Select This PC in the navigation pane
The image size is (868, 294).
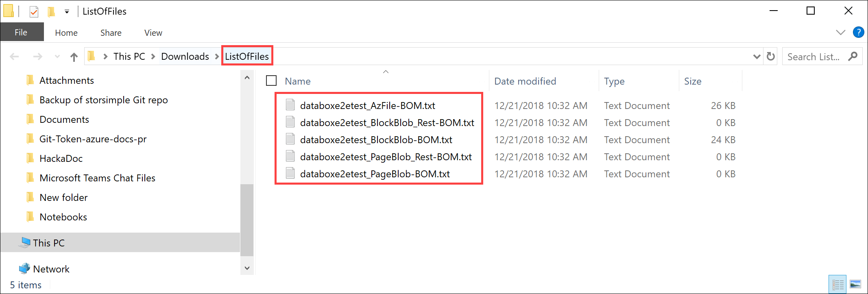(x=48, y=243)
